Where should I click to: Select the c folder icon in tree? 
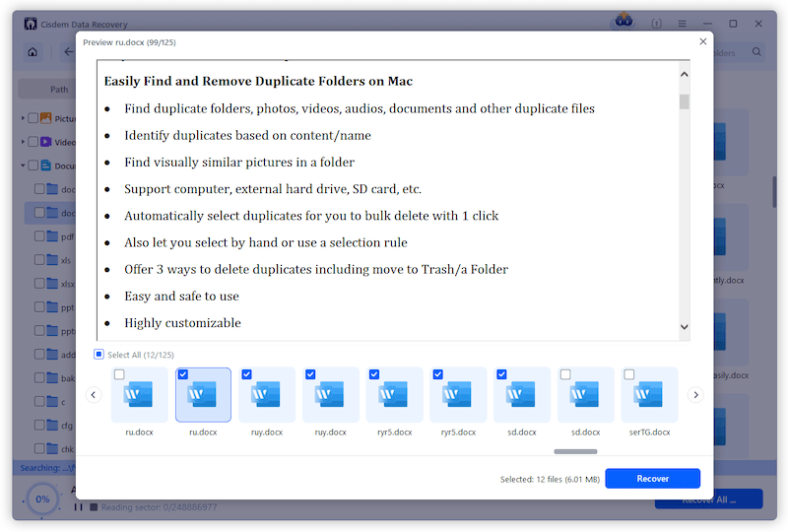(52, 402)
